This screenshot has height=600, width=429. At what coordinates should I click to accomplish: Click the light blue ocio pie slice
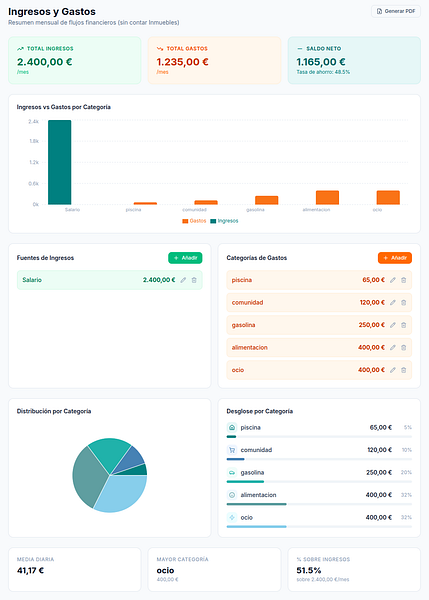pos(122,495)
